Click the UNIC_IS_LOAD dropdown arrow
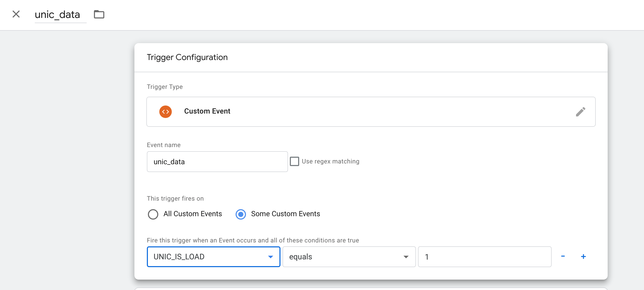644x290 pixels. [271, 257]
